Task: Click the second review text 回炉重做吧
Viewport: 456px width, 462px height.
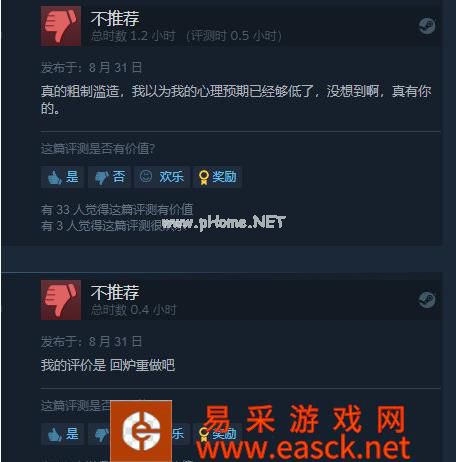Action: click(142, 366)
